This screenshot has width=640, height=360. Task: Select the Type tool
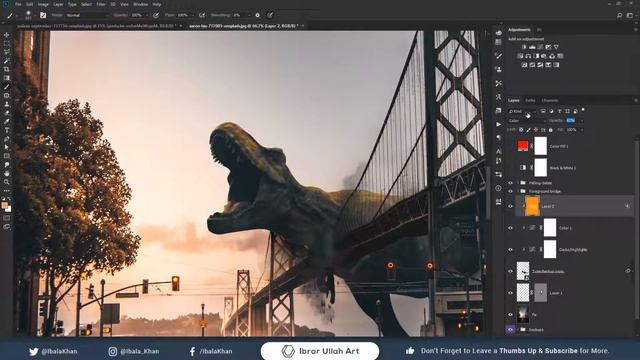[7, 130]
